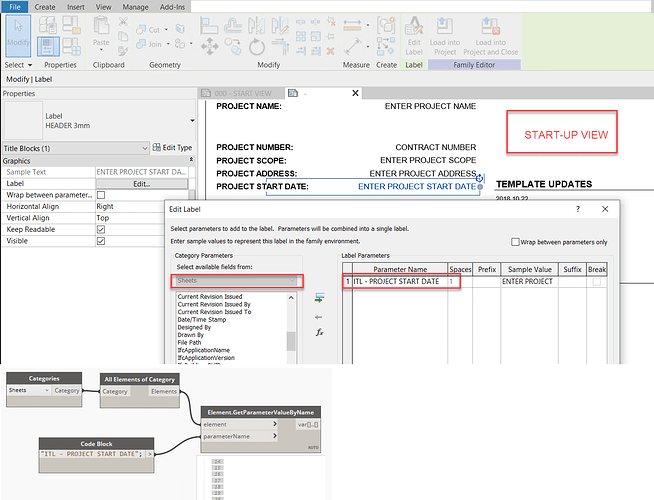Close the Edit Label dialog

pos(605,209)
